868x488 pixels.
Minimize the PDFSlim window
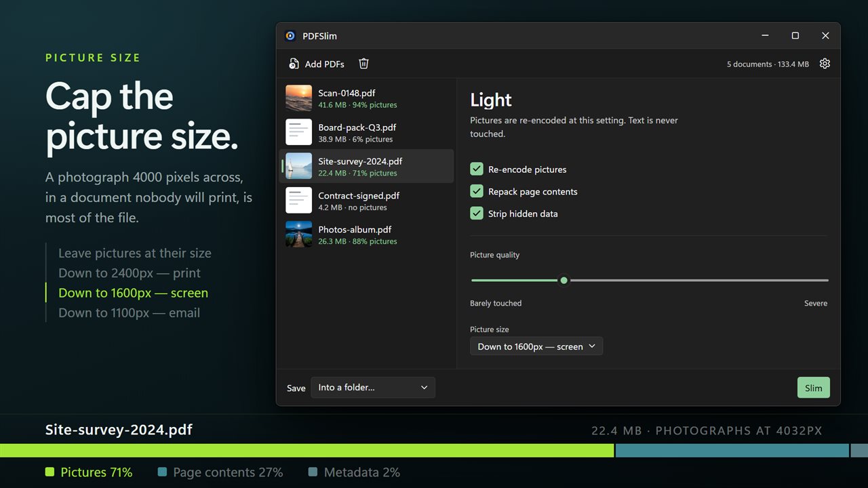tap(766, 36)
